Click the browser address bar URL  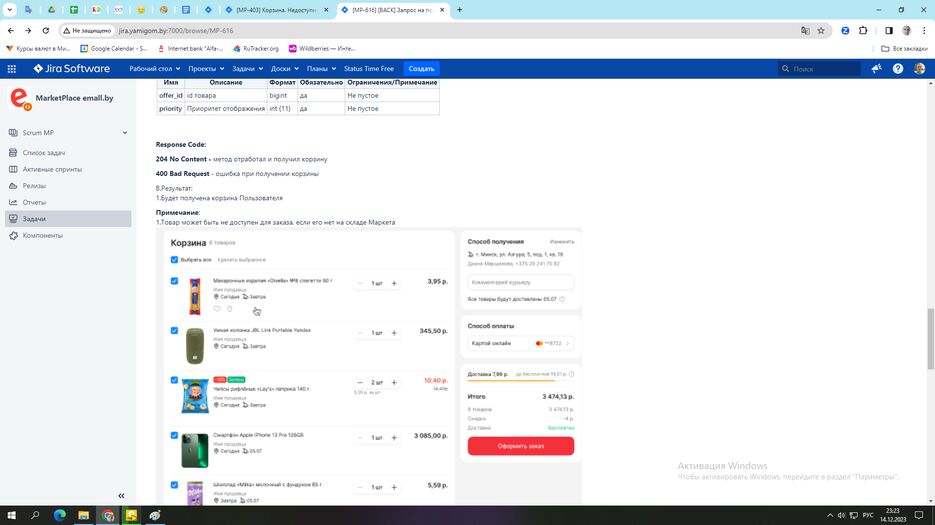point(176,30)
